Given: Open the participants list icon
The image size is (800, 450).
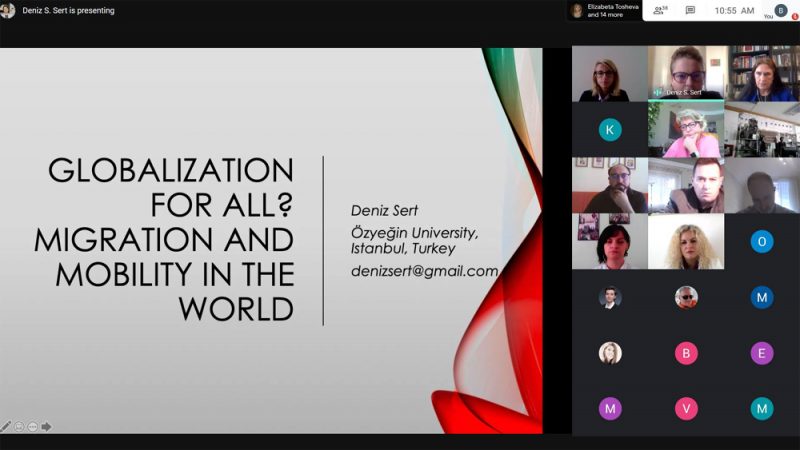Looking at the screenshot, I should coord(660,10).
